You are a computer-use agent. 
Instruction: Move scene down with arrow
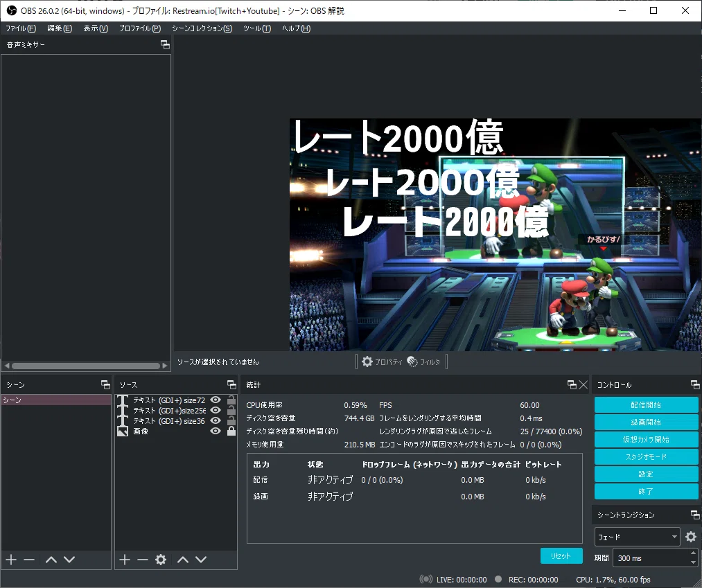[69, 560]
